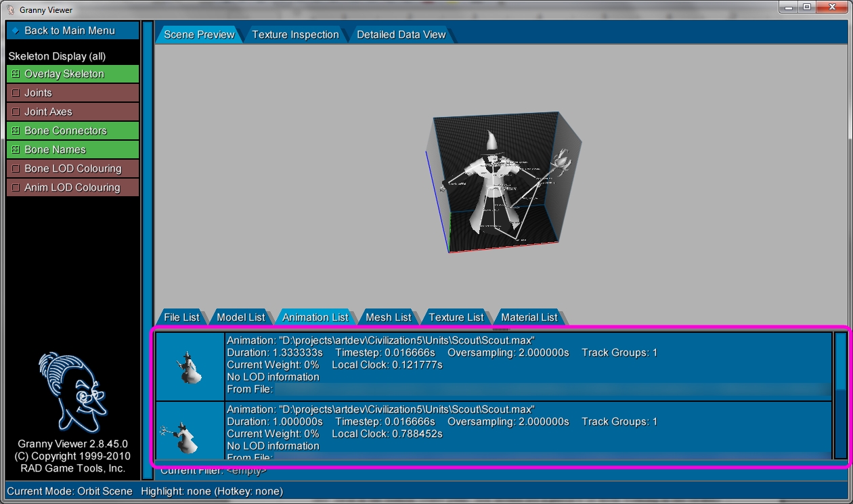The width and height of the screenshot is (853, 504).
Task: Enable the Joints display toggle
Action: (x=72, y=93)
